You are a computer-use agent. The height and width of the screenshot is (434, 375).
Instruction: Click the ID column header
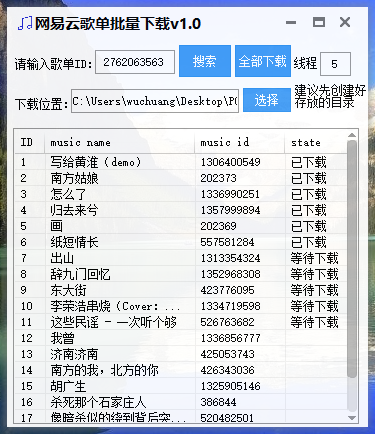(29, 142)
